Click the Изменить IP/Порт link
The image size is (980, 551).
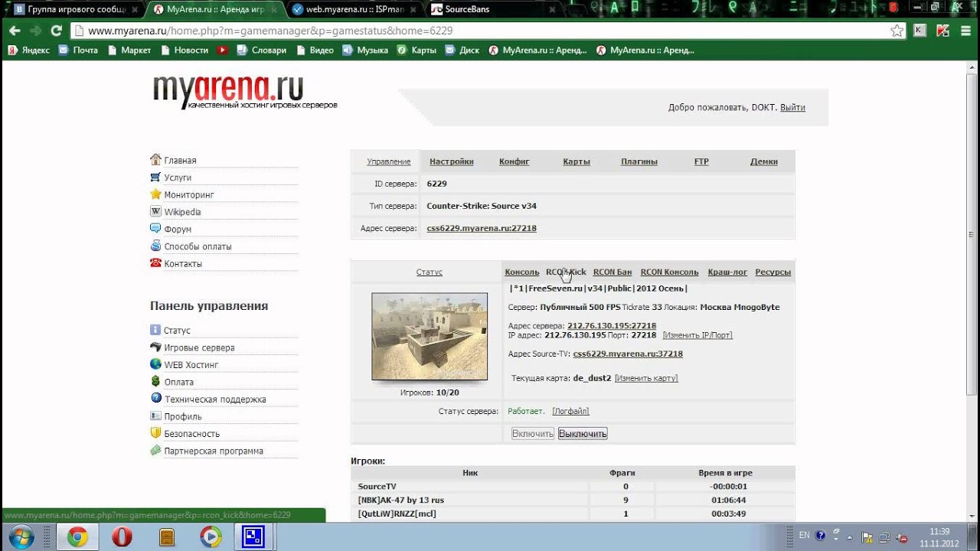tap(697, 335)
